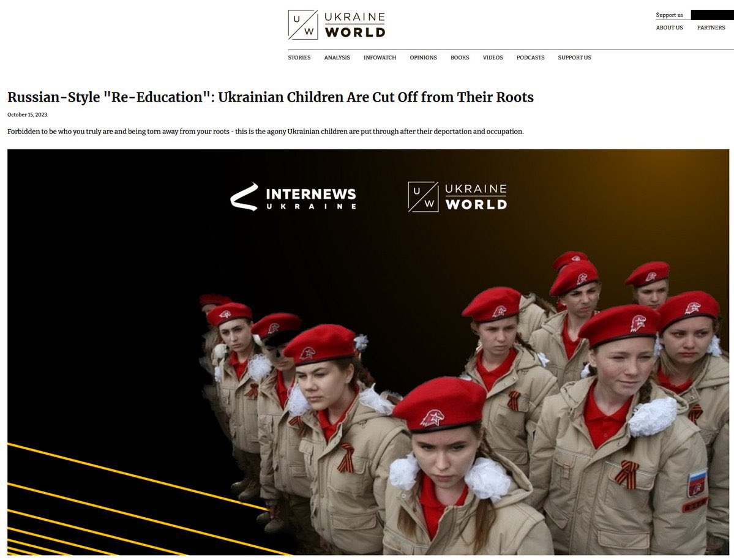734x560 pixels.
Task: Click the top-right Support us link
Action: pyautogui.click(x=669, y=15)
